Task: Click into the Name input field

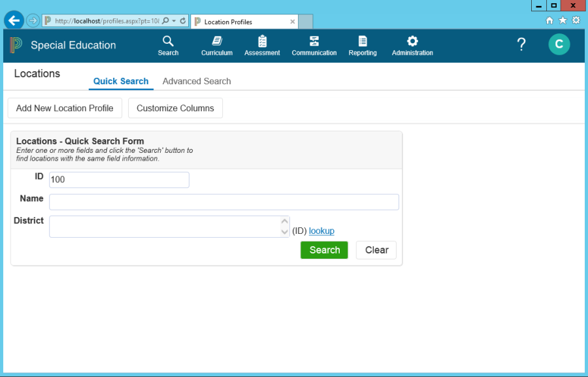Action: [223, 202]
